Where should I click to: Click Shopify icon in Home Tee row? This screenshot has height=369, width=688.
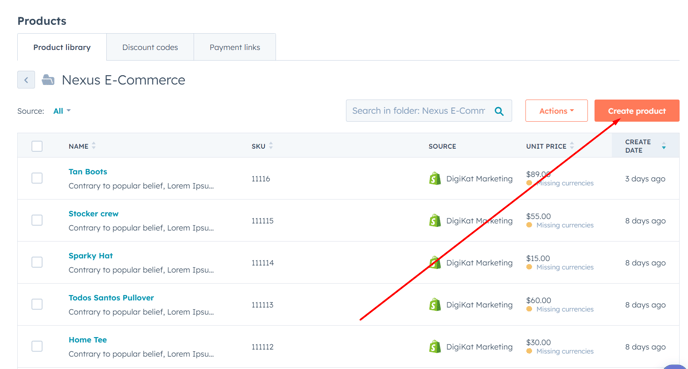click(434, 347)
